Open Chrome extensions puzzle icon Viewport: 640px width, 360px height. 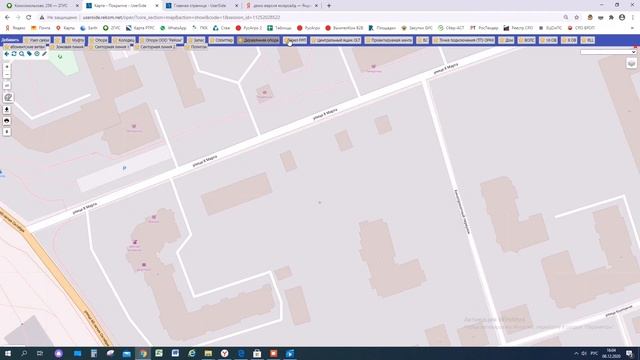click(611, 18)
